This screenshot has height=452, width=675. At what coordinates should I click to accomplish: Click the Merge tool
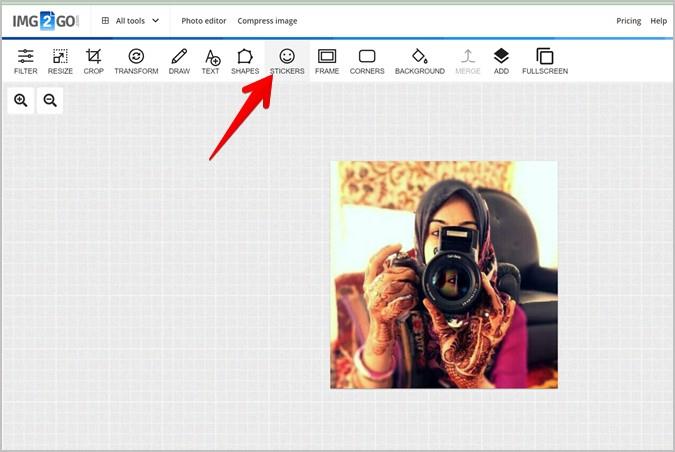coord(468,62)
